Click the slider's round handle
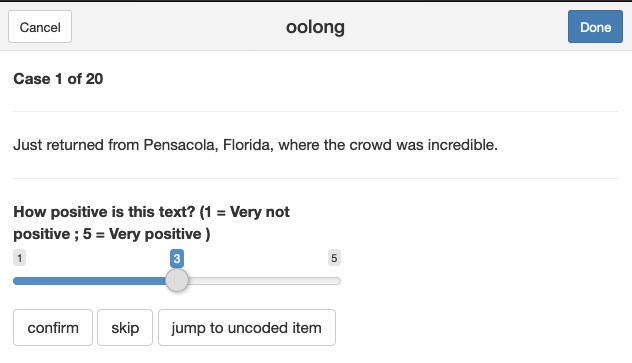The height and width of the screenshot is (363, 632). [x=177, y=280]
